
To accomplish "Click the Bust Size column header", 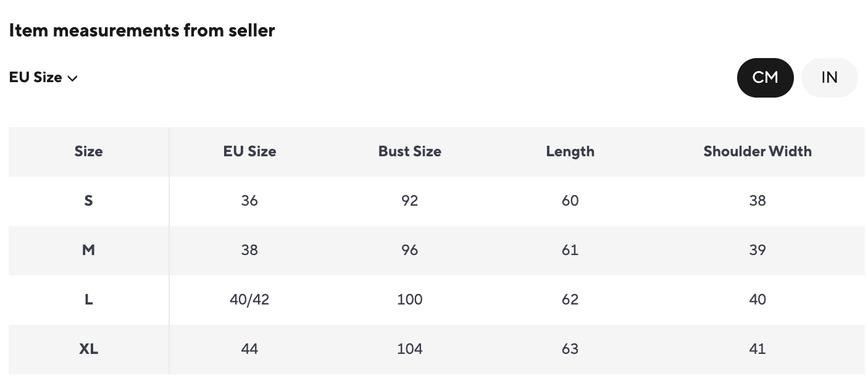I will pyautogui.click(x=409, y=151).
